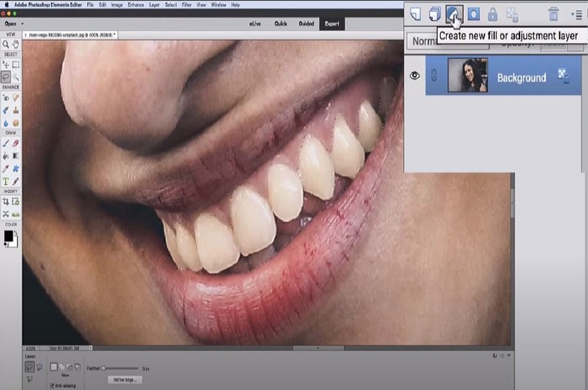Select the Recompose tool
This screenshot has width=588, height=390.
click(x=15, y=202)
